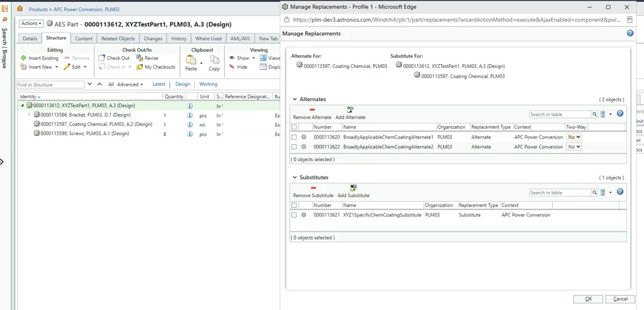Click the Insert New part icon
The height and width of the screenshot is (310, 644).
click(x=23, y=67)
